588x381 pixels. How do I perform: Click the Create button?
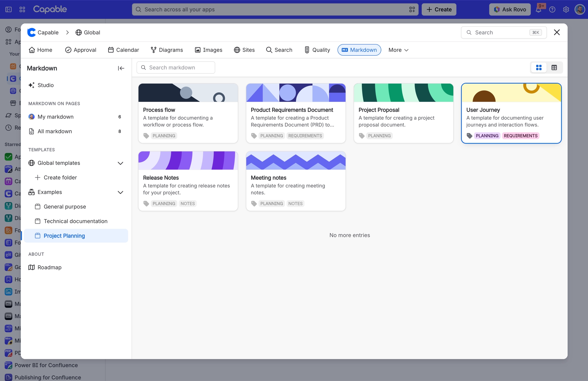[439, 9]
